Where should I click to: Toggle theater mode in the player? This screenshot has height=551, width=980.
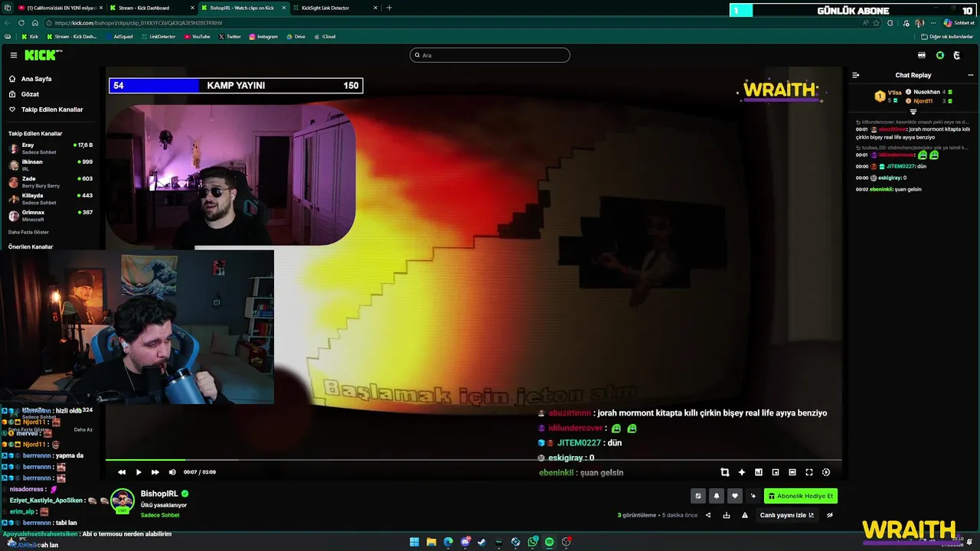(792, 472)
